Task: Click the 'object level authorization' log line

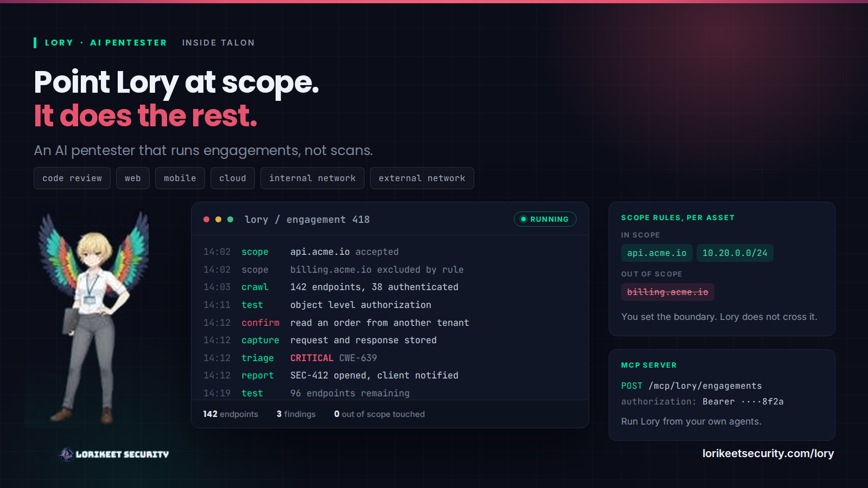Action: point(361,305)
